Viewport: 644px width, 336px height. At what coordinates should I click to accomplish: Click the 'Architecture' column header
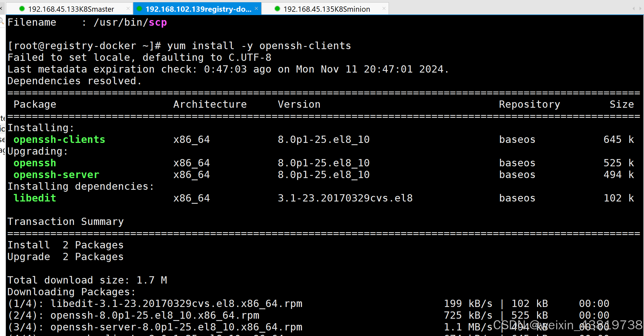[x=210, y=104]
